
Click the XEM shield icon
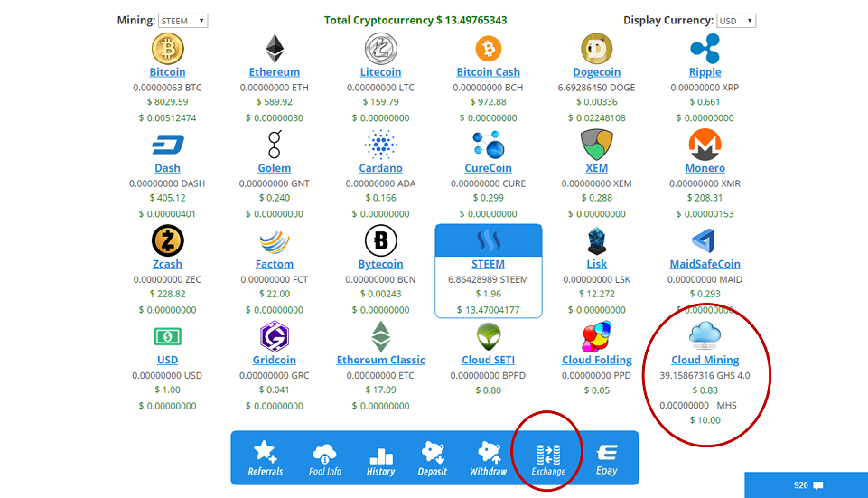pyautogui.click(x=597, y=145)
